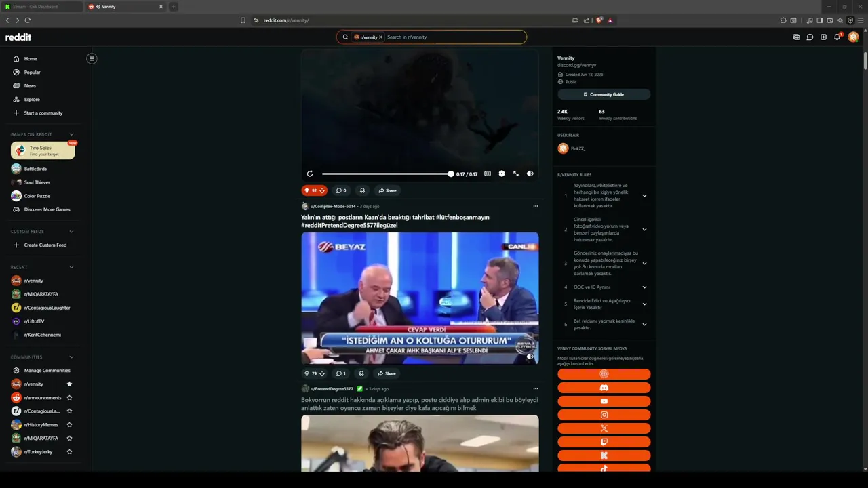Expand rule 2 details
Screen dimensions: 868x488
[x=644, y=230]
